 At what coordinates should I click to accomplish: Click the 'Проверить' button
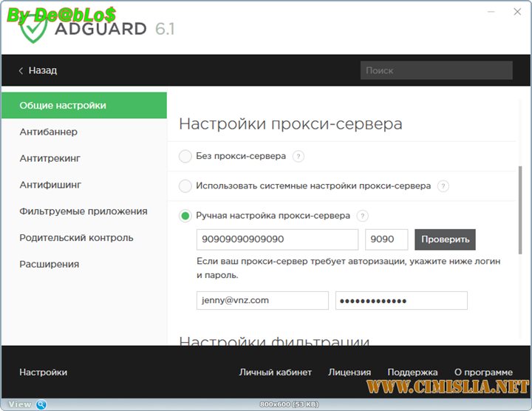(445, 240)
